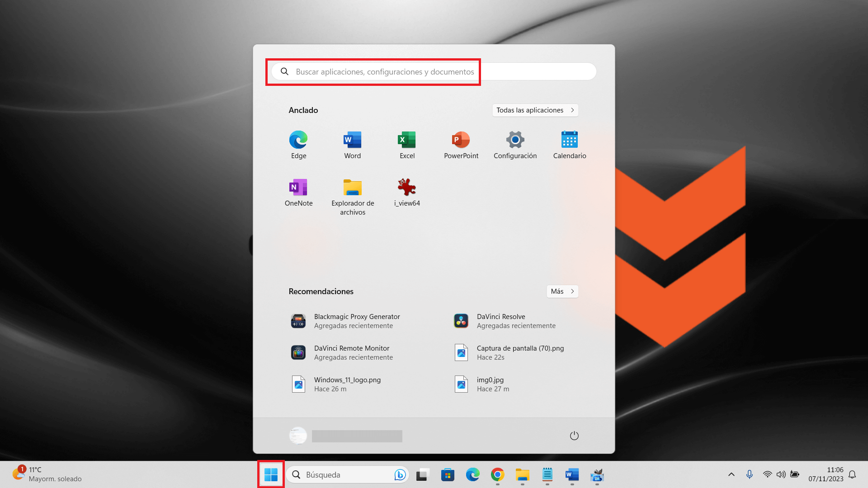Open Task View from the taskbar
The height and width of the screenshot is (488, 868).
422,474
